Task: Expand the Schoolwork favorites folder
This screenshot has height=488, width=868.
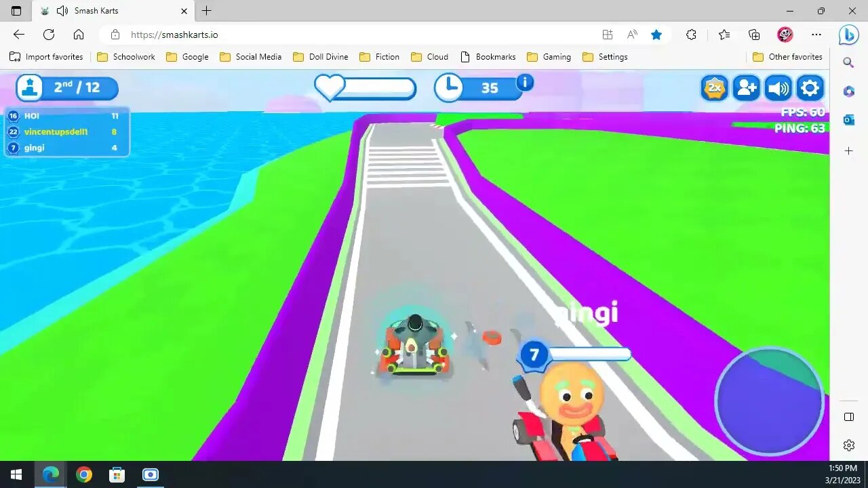Action: pos(126,57)
